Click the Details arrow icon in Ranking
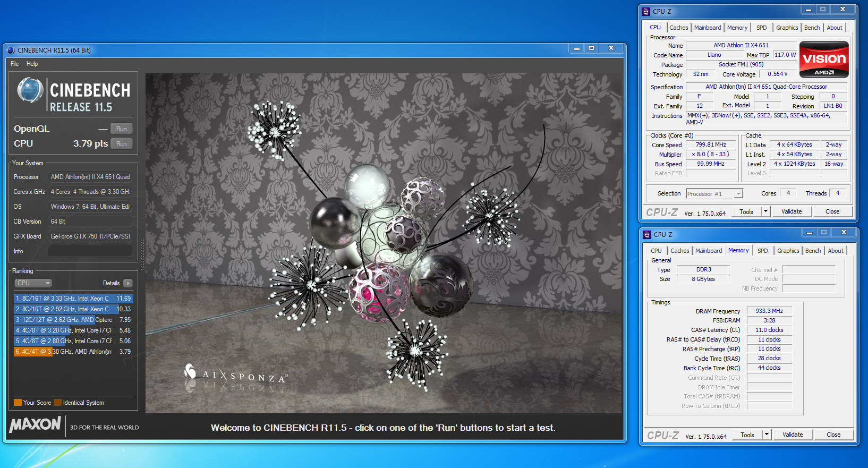 pyautogui.click(x=127, y=283)
